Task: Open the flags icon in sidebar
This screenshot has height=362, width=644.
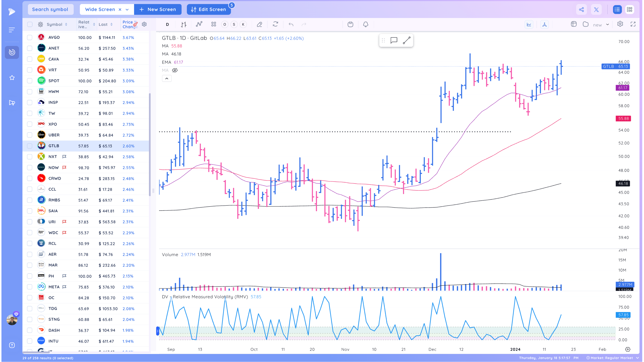Action: 12,103
